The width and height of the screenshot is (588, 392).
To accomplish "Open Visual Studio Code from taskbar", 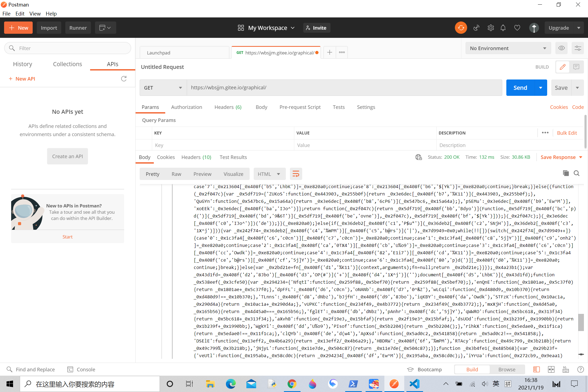I will coord(414,384).
